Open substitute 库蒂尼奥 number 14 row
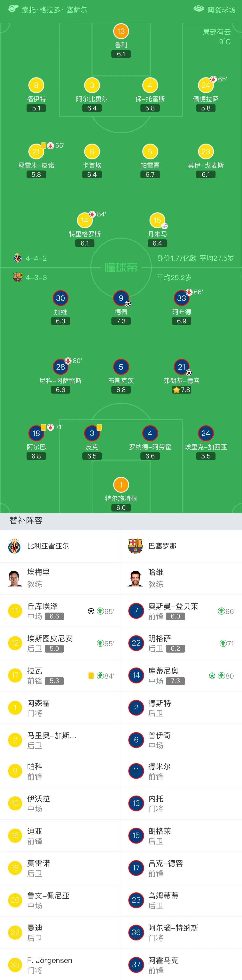The image size is (242, 980). coord(182,676)
